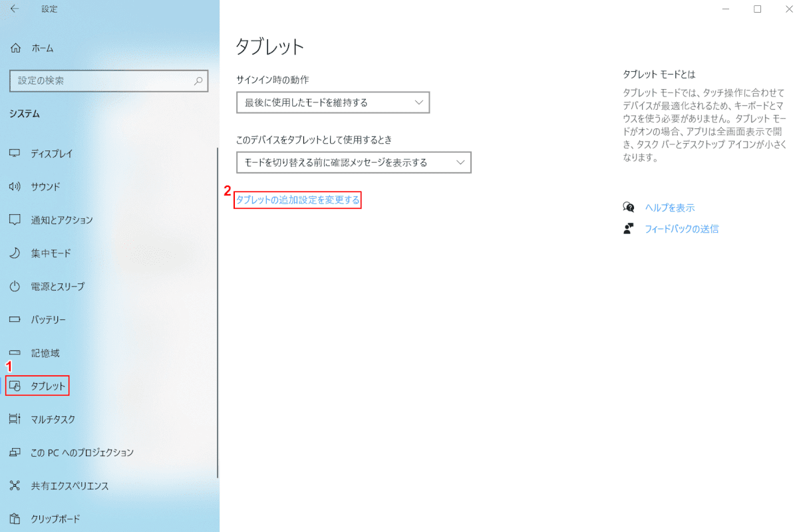Click the Clipboard icon
The image size is (803, 532).
coord(15,519)
